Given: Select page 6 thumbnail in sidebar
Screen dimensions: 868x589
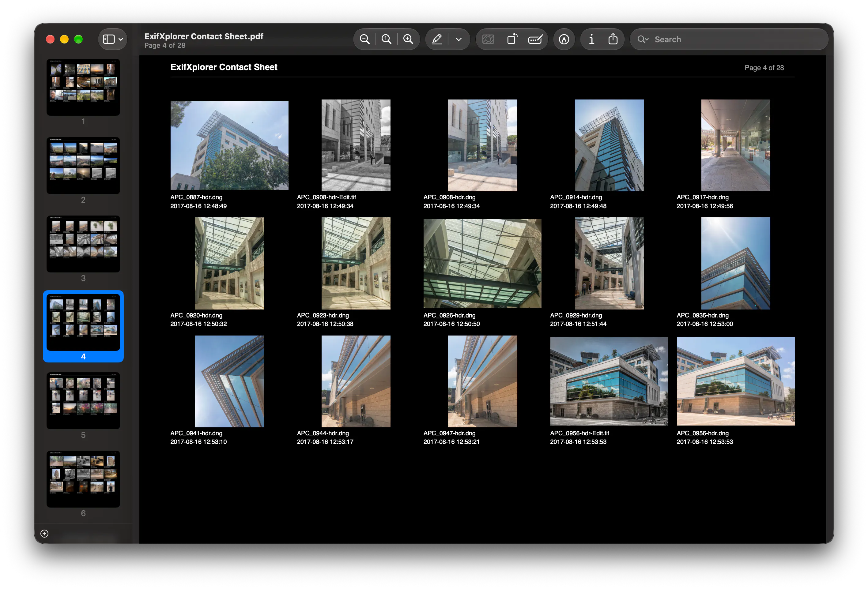Looking at the screenshot, I should 83,479.
